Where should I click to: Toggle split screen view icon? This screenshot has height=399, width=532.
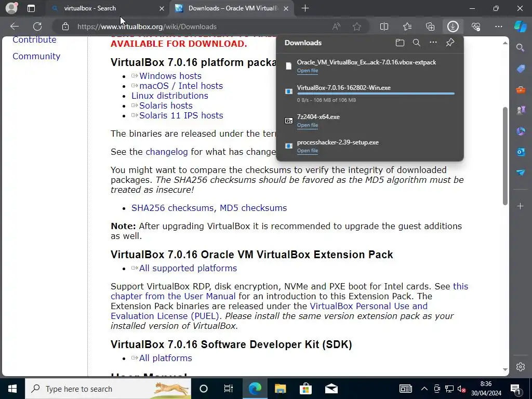[384, 26]
